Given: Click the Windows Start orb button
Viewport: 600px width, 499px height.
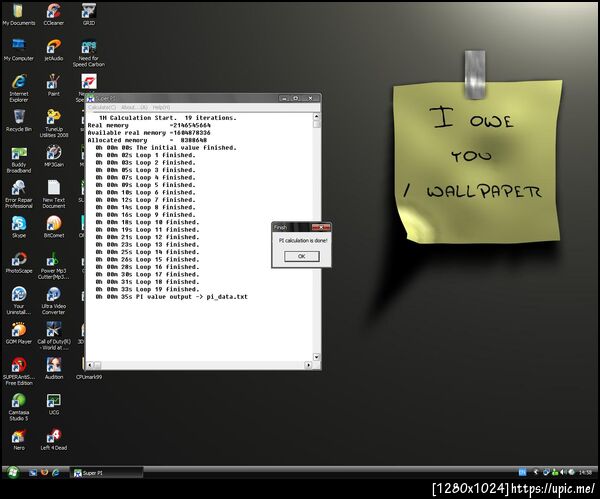Looking at the screenshot, I should [13, 473].
